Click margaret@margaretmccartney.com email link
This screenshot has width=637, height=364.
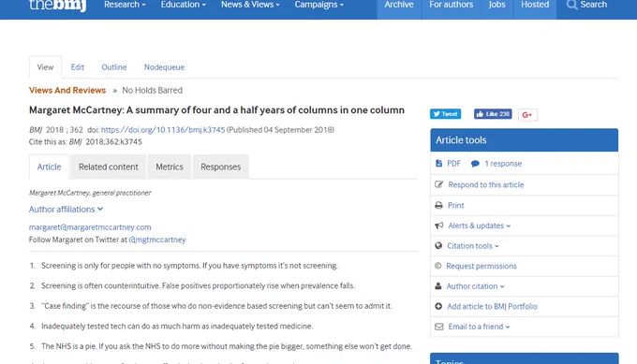click(90, 227)
